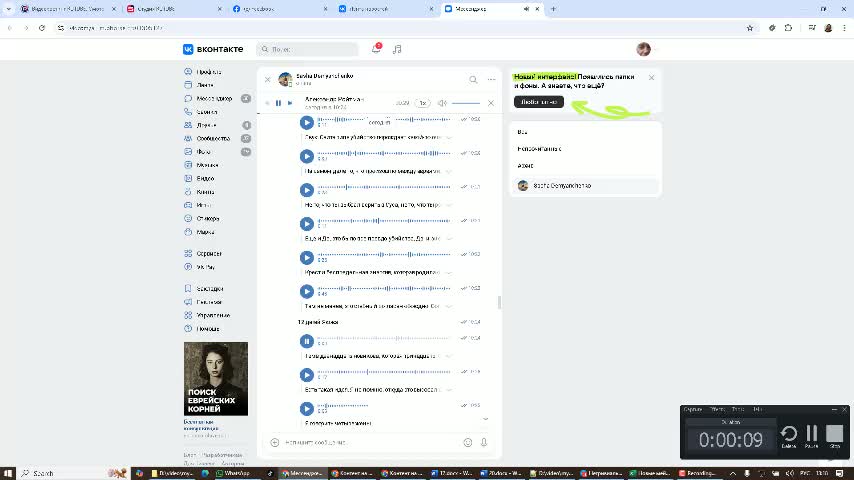Screen dimensions: 854x480
Task: Open the emoji smiley picker
Action: pyautogui.click(x=468, y=442)
